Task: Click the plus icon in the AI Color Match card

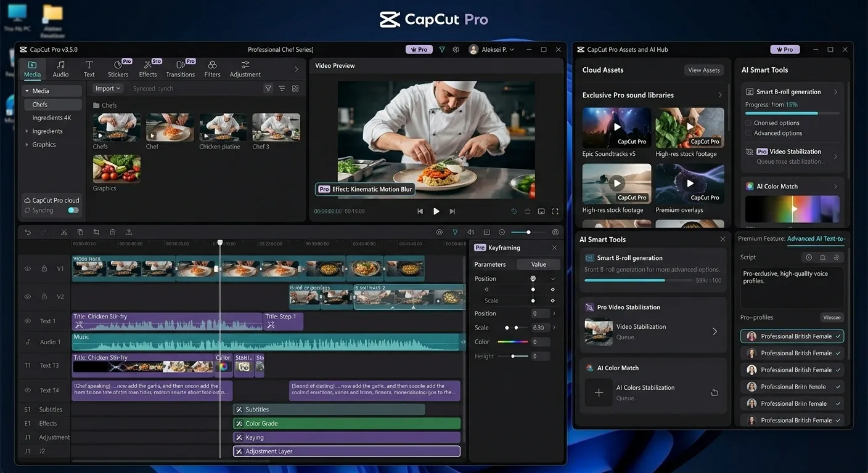Action: tap(599, 392)
